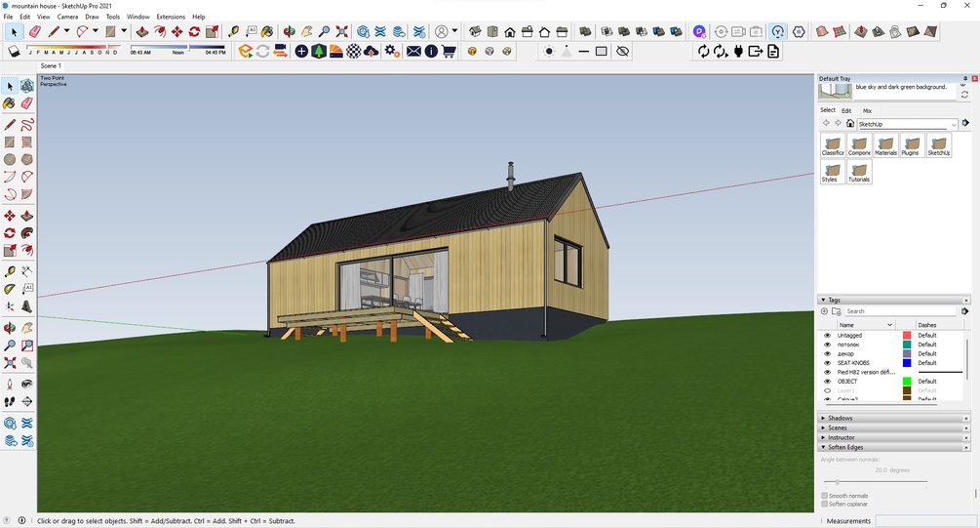Viewport: 980px width, 528px height.
Task: Click the OBJECT green color swatch
Action: coord(907,381)
